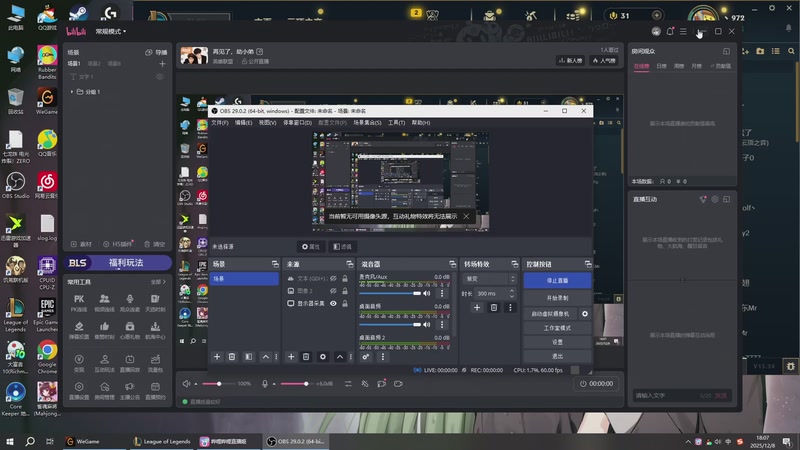Click 停止直播 button in OBS
This screenshot has width=800, height=450.
[557, 281]
